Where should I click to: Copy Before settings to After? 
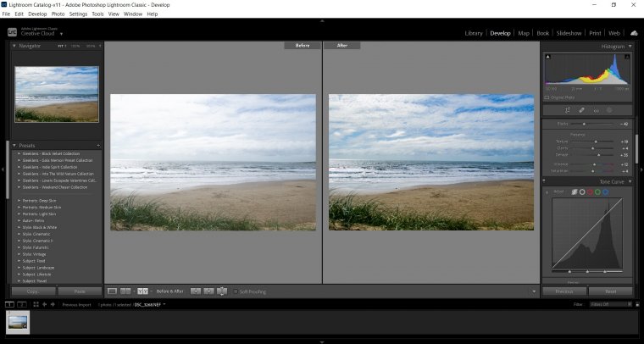196,291
